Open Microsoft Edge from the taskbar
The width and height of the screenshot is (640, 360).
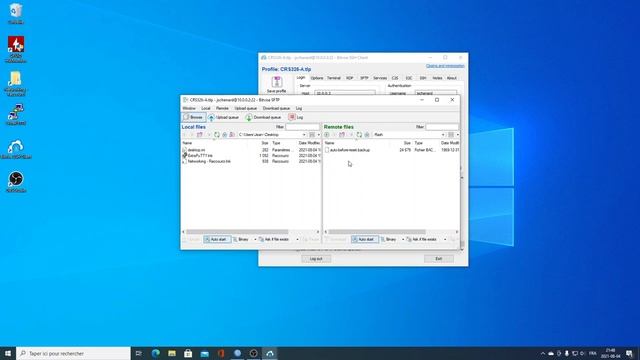(x=156, y=353)
